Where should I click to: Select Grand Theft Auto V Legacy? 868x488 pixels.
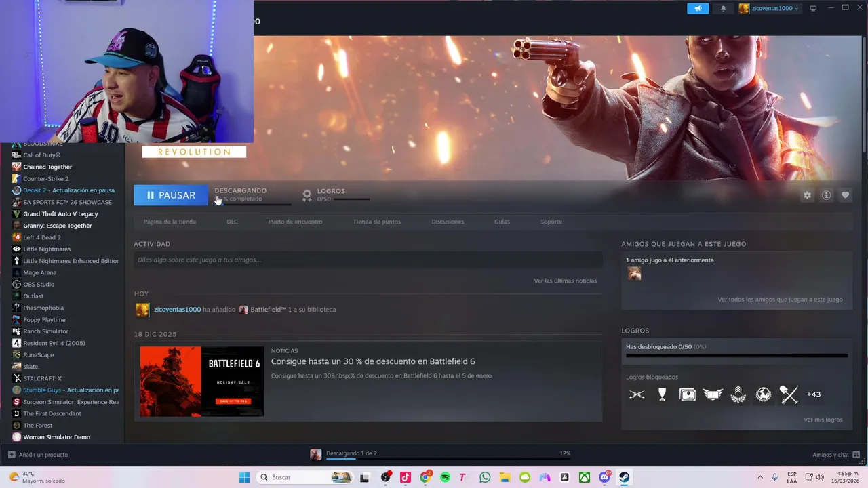[60, 214]
